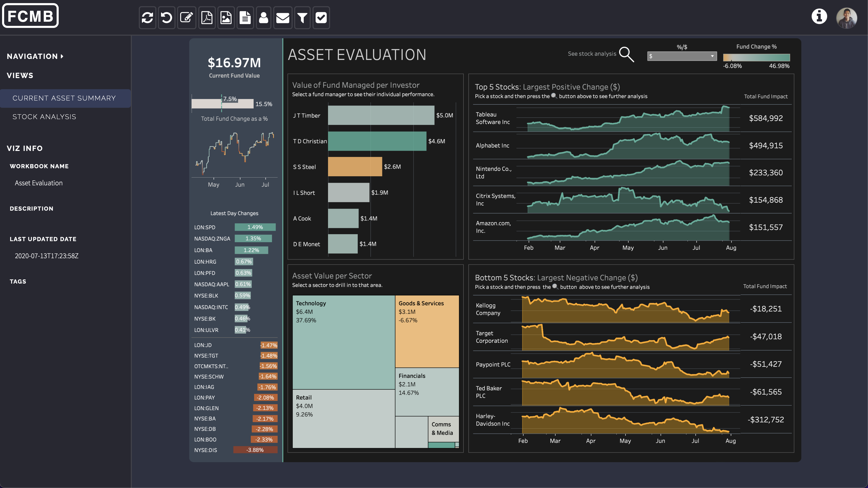Open the user sharing icon
Image resolution: width=868 pixels, height=488 pixels.
coord(263,18)
